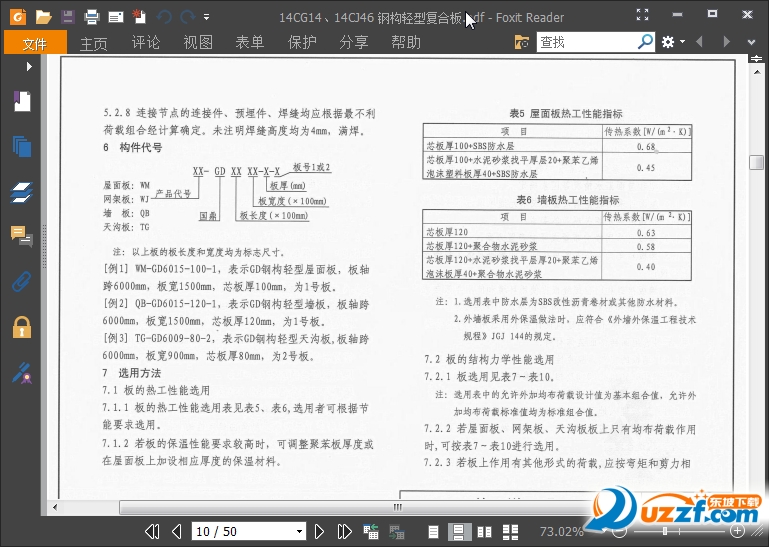Image resolution: width=769 pixels, height=547 pixels.
Task: Switch to the 保护 tab
Action: tap(302, 42)
